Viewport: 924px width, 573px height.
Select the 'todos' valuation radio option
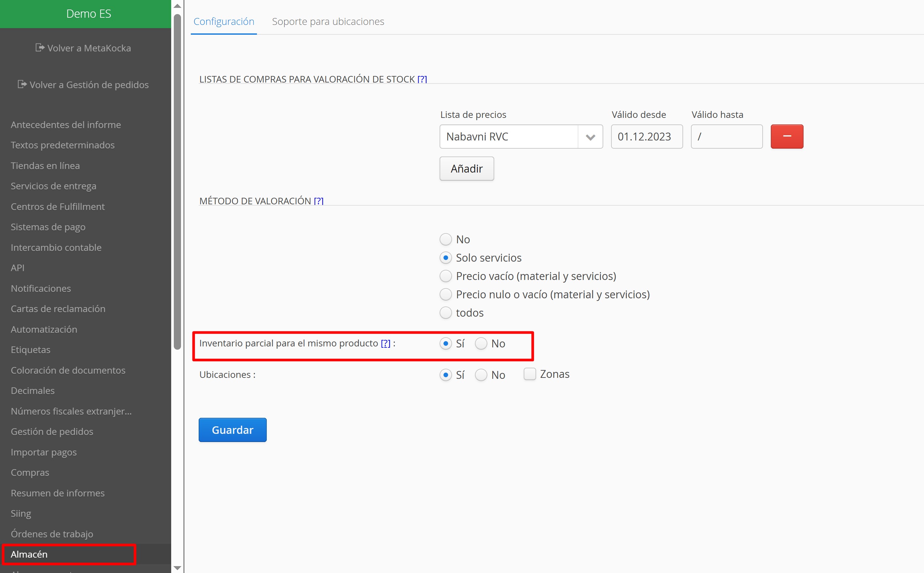445,313
